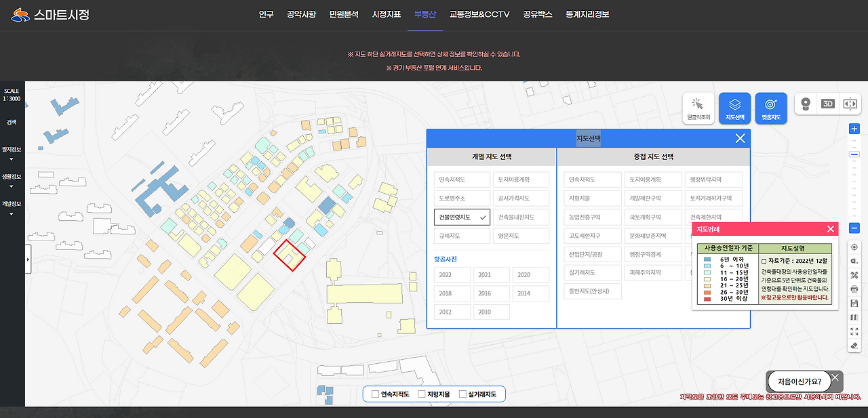This screenshot has height=418, width=868.
Task: Dismiss the 처음이신가요? help bubble
Action: pyautogui.click(x=835, y=377)
